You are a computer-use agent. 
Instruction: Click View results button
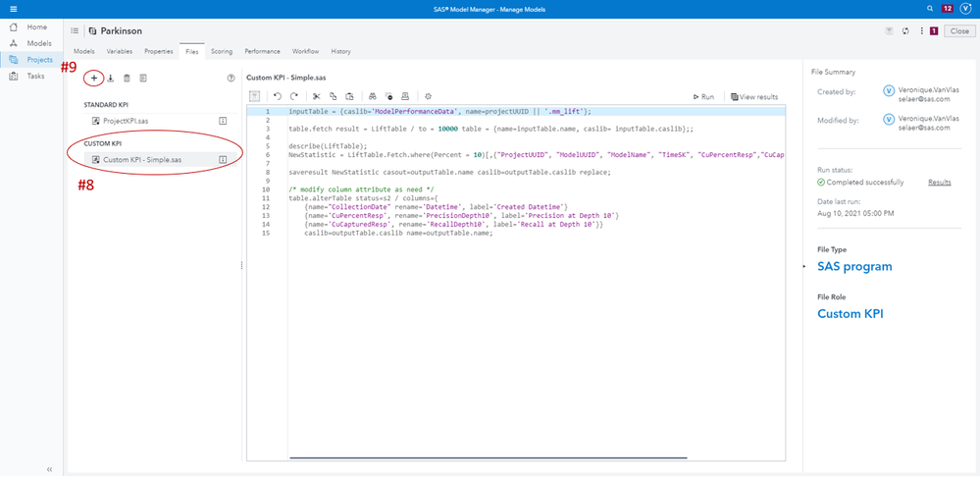coord(753,97)
